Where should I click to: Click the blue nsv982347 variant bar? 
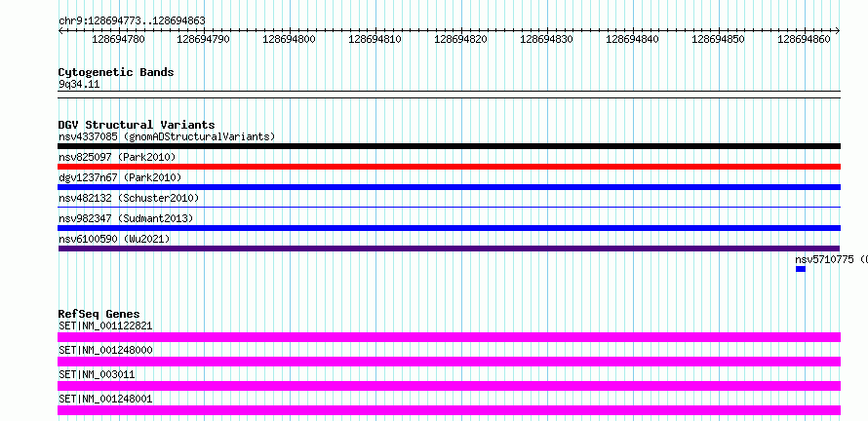pos(449,228)
